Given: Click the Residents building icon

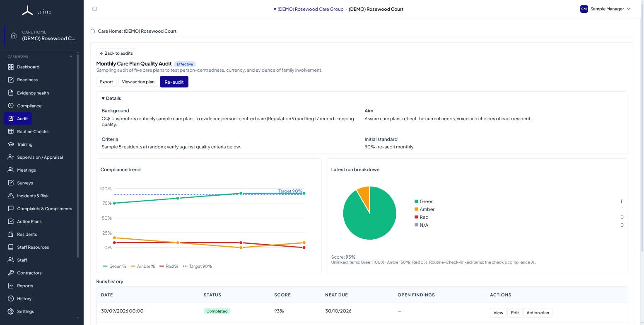Looking at the screenshot, I should 11,234.
